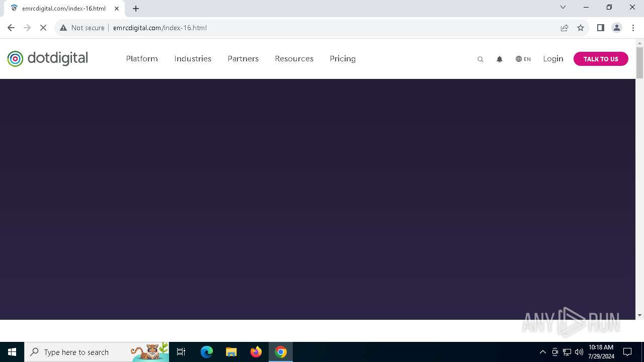The image size is (644, 362).
Task: Open the Resources menu
Action: (294, 59)
